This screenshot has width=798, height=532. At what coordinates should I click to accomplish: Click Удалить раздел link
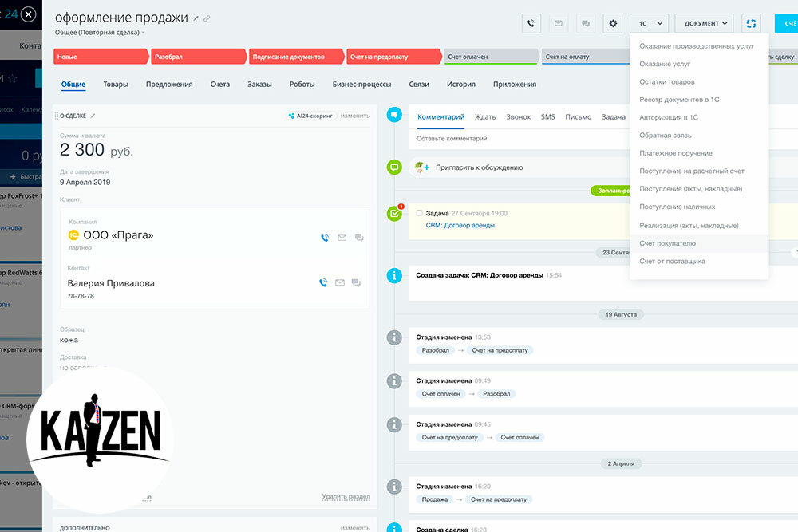[x=346, y=496]
